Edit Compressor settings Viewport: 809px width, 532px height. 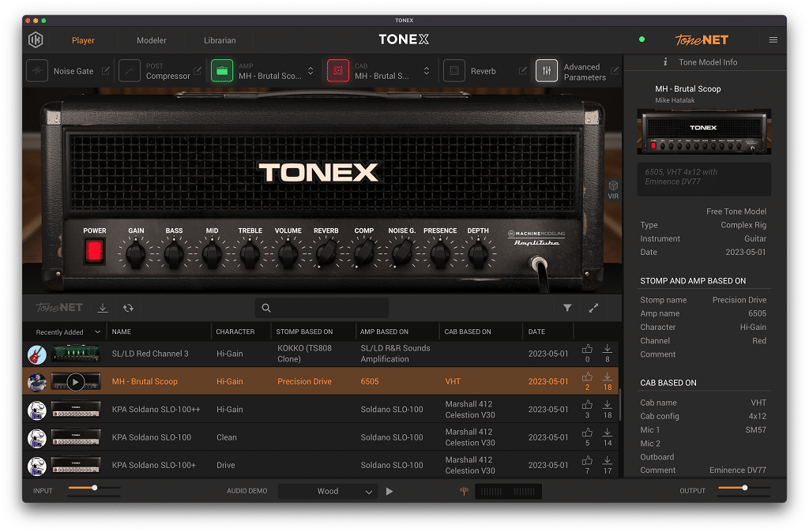click(x=198, y=70)
